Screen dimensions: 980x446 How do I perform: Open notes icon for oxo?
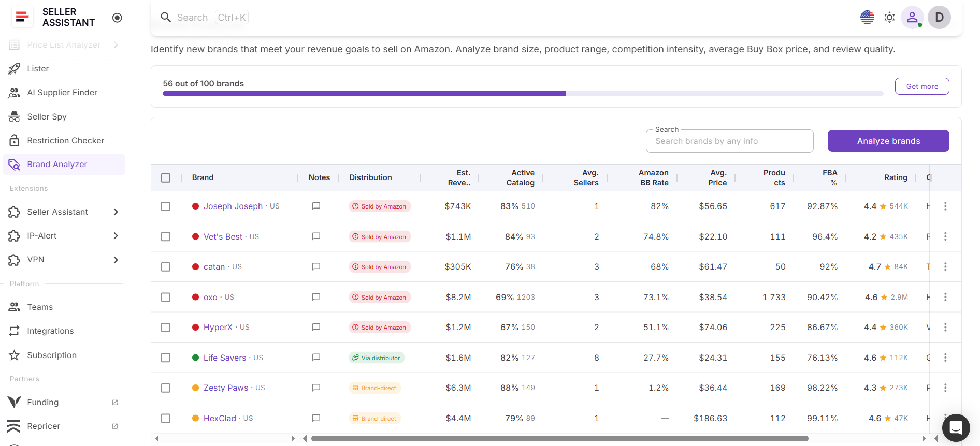(x=316, y=297)
